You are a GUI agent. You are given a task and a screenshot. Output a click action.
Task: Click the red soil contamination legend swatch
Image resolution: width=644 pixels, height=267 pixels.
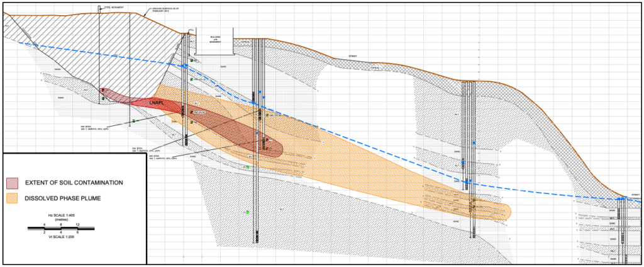tap(13, 183)
